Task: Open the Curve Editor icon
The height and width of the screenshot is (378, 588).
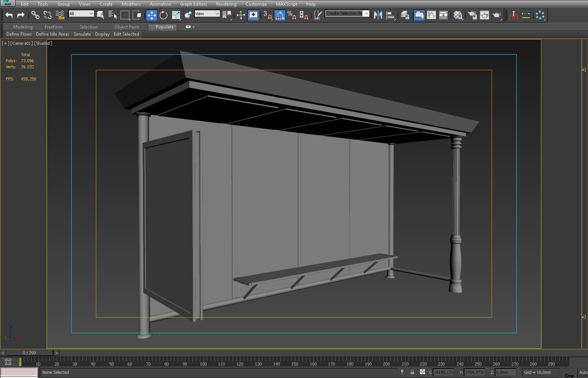Action: pos(431,15)
